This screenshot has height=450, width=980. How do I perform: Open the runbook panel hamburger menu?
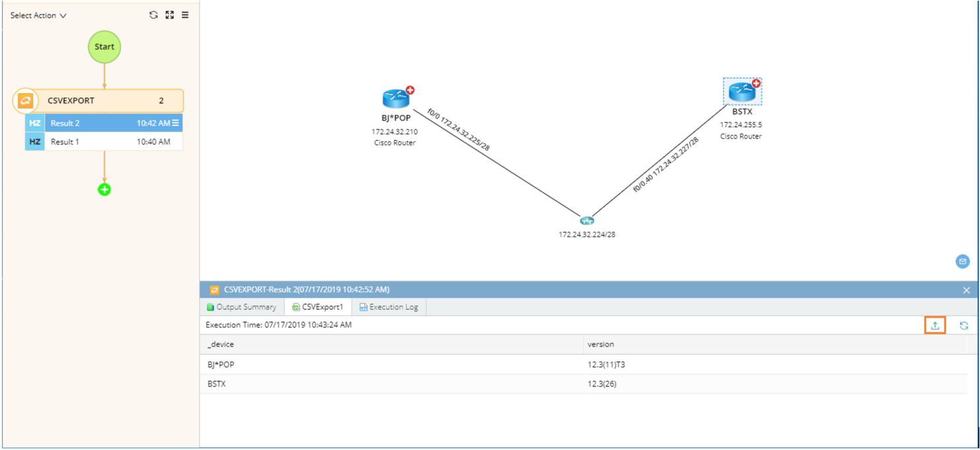tap(185, 15)
